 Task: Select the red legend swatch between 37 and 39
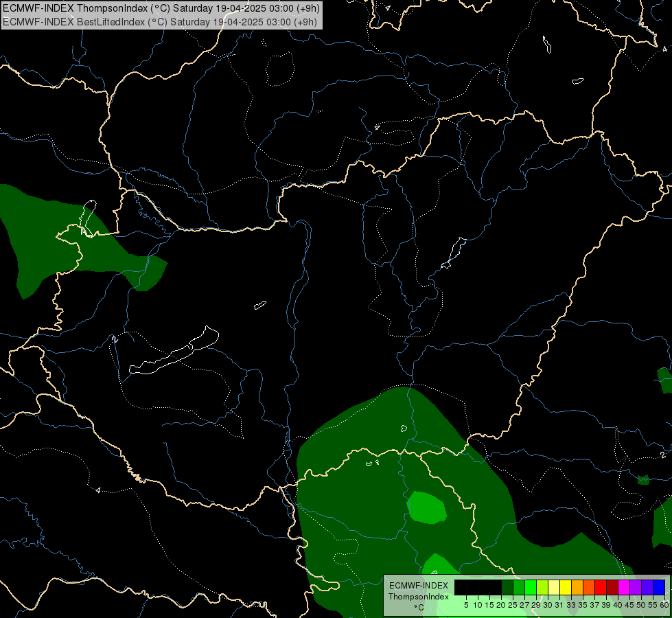click(601, 587)
